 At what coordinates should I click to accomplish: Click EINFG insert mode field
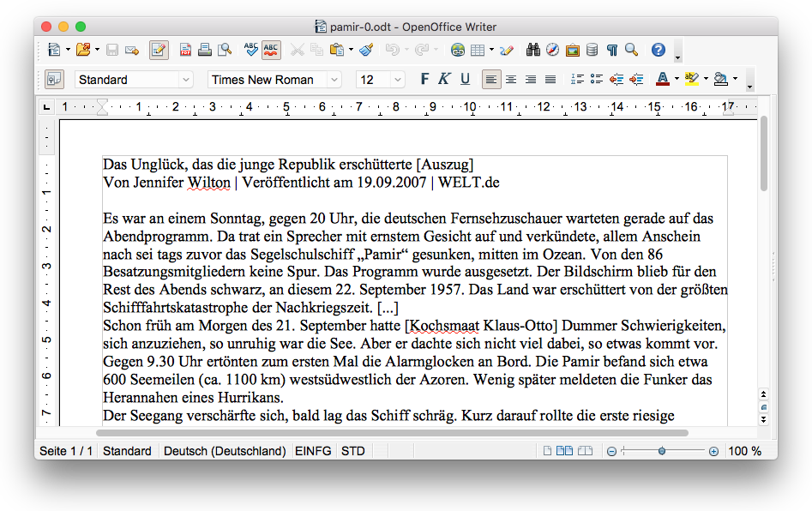313,451
